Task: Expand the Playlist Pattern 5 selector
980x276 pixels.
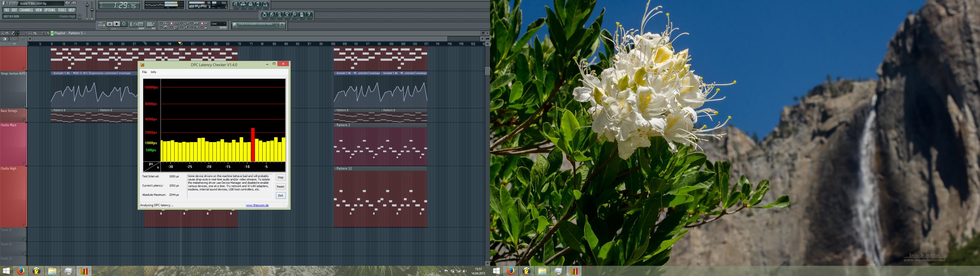Action: [84, 33]
